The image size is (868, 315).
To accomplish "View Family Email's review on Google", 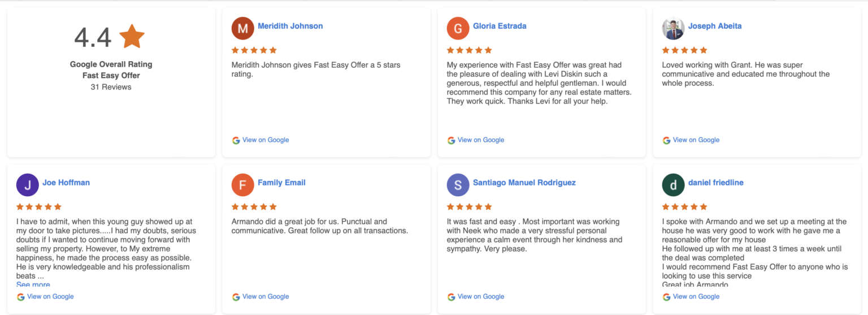I will tap(265, 297).
